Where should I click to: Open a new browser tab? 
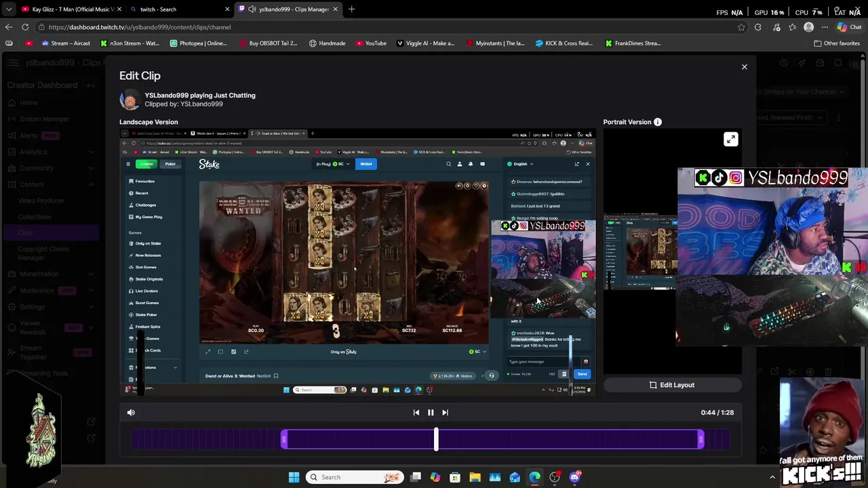352,9
